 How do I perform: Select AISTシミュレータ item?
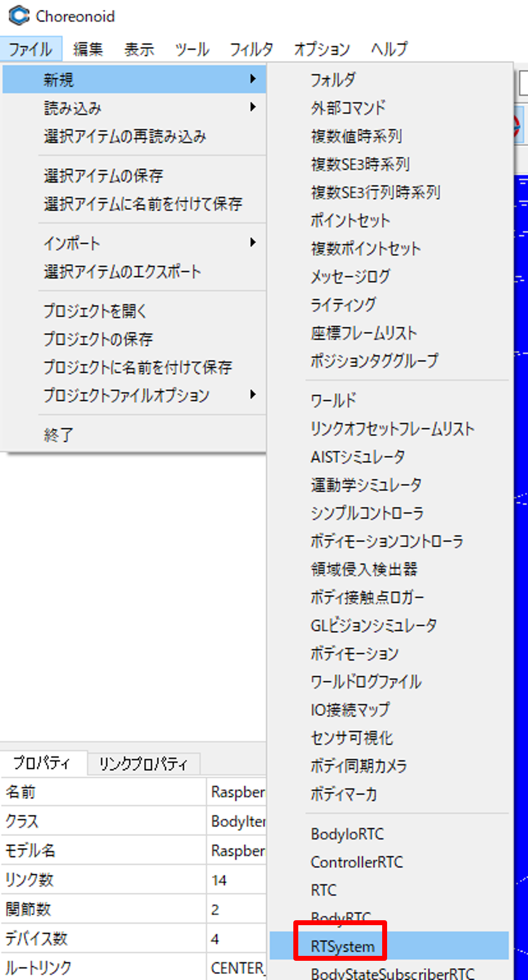[x=357, y=456]
